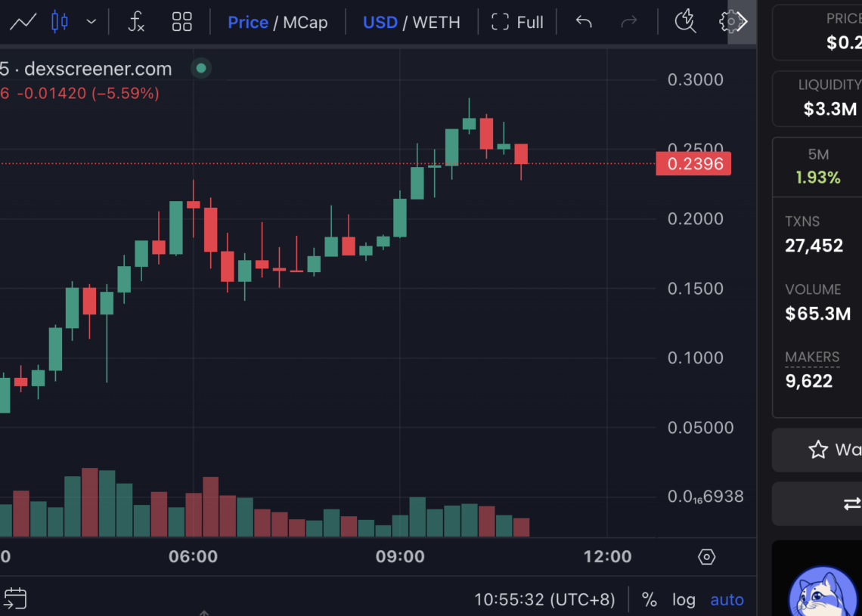Open the chart layout grid icon
Viewport: 862px width, 616px height.
tap(181, 22)
